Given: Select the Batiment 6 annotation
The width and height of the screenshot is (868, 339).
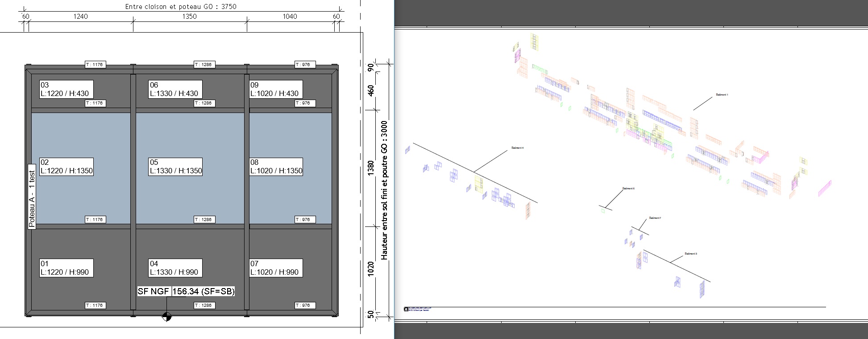Looking at the screenshot, I should (628, 188).
